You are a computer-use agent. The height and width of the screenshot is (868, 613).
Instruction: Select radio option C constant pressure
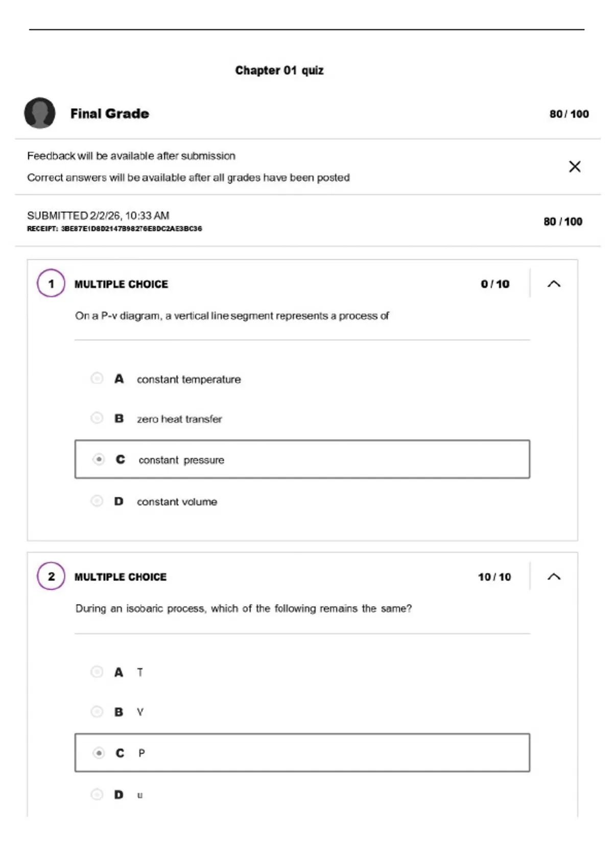(x=99, y=460)
